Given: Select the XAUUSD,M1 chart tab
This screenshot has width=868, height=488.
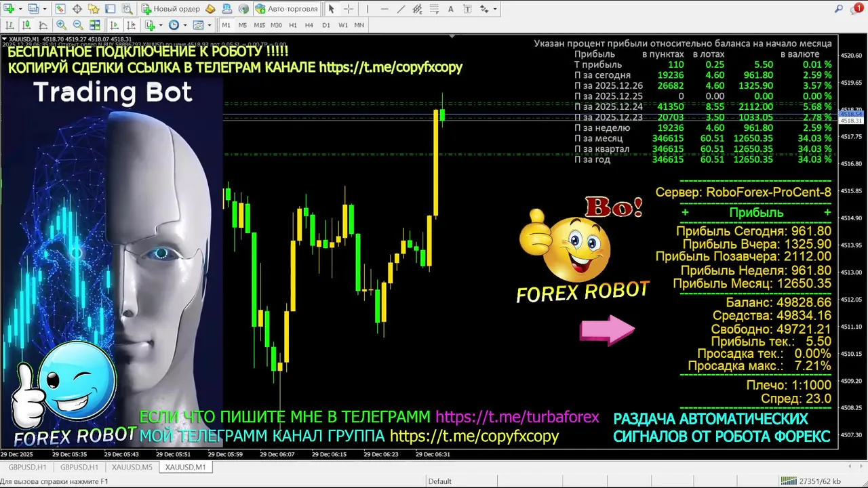Looking at the screenshot, I should (185, 467).
